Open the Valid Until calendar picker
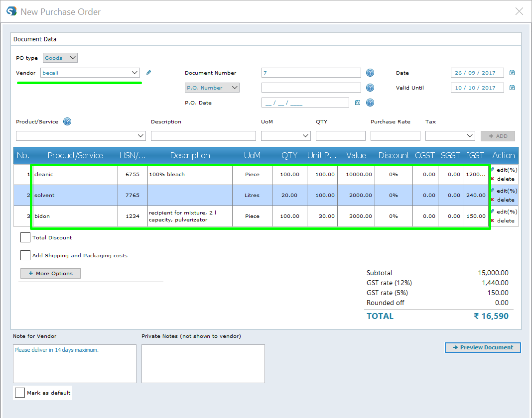This screenshot has width=532, height=418. point(512,88)
